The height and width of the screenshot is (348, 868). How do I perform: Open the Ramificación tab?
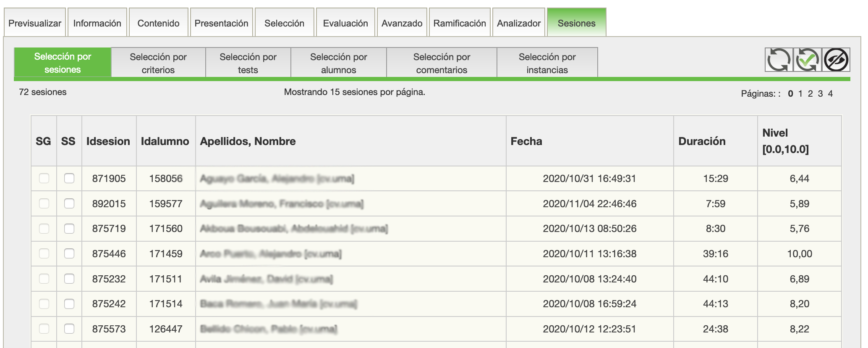click(x=459, y=23)
